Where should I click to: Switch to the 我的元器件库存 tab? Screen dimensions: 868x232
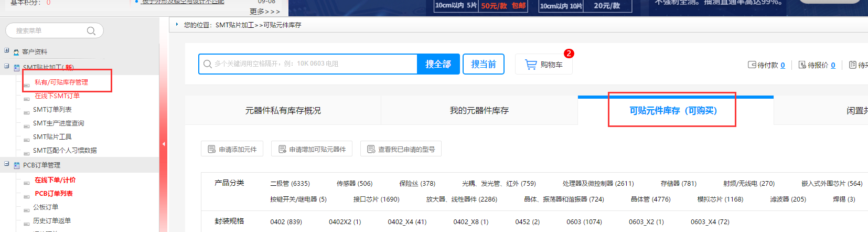tap(479, 111)
